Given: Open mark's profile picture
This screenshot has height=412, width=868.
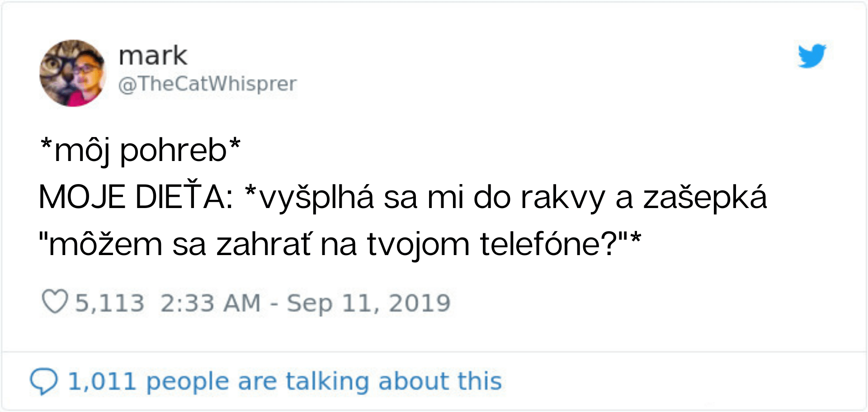Looking at the screenshot, I should 72,73.
